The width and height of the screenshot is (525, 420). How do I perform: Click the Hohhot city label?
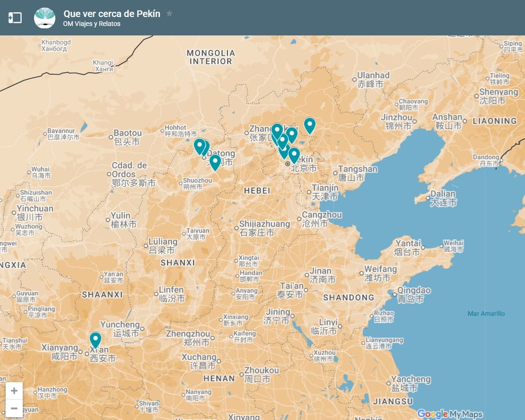(181, 131)
